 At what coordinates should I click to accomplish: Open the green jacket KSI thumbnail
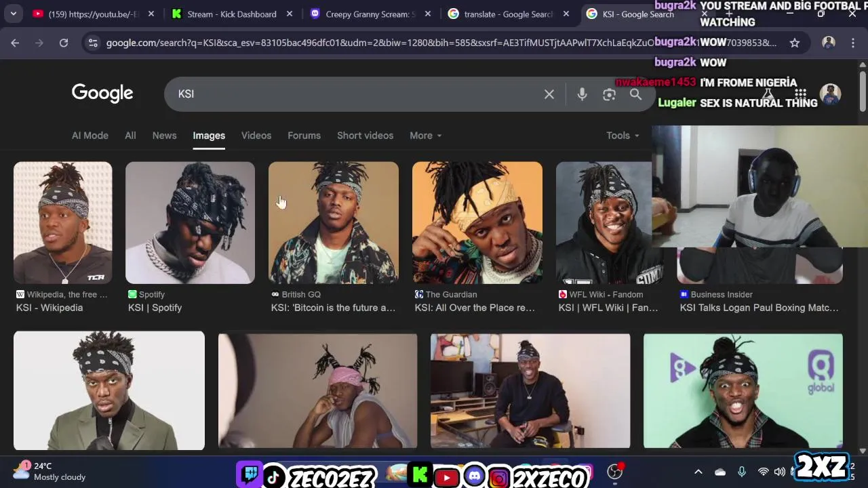point(108,390)
